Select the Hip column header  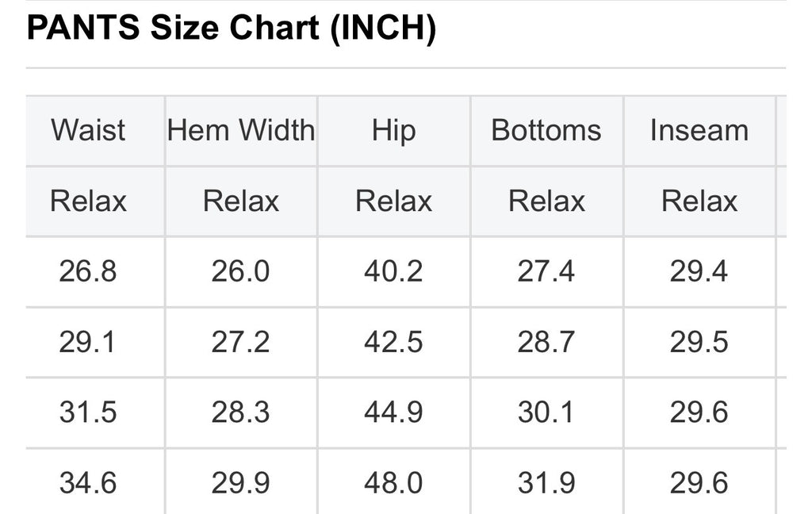393,130
